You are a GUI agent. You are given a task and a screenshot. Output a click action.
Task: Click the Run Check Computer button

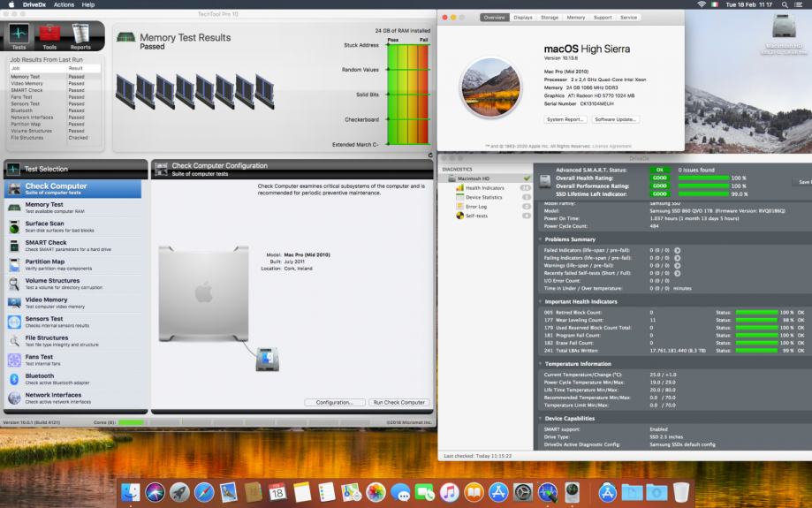[x=398, y=402]
